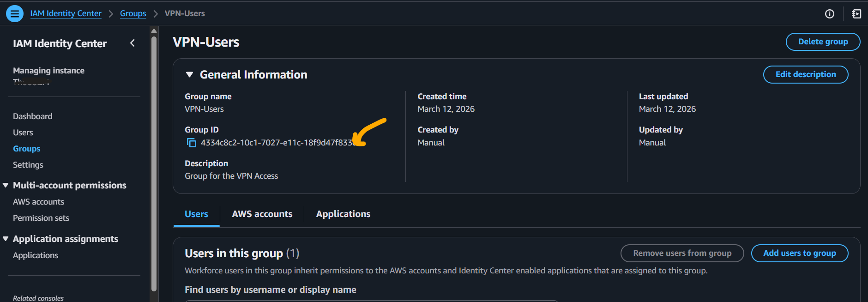Switch to the AWS accounts tab
Image resolution: width=868 pixels, height=302 pixels.
[x=262, y=214]
